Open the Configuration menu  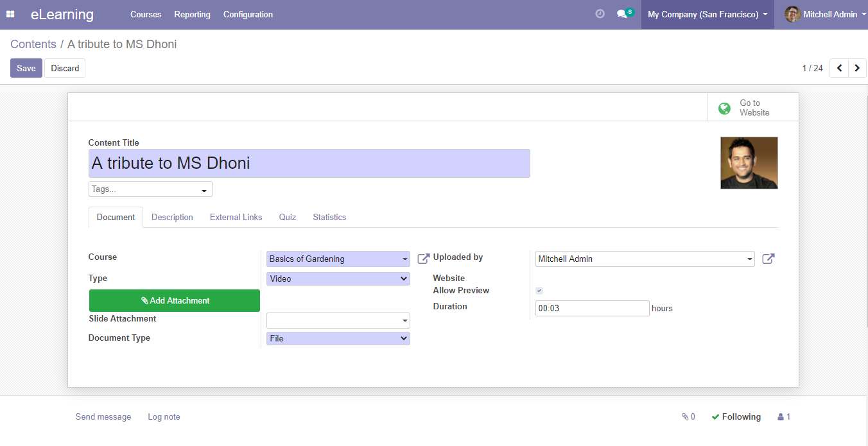pos(248,14)
